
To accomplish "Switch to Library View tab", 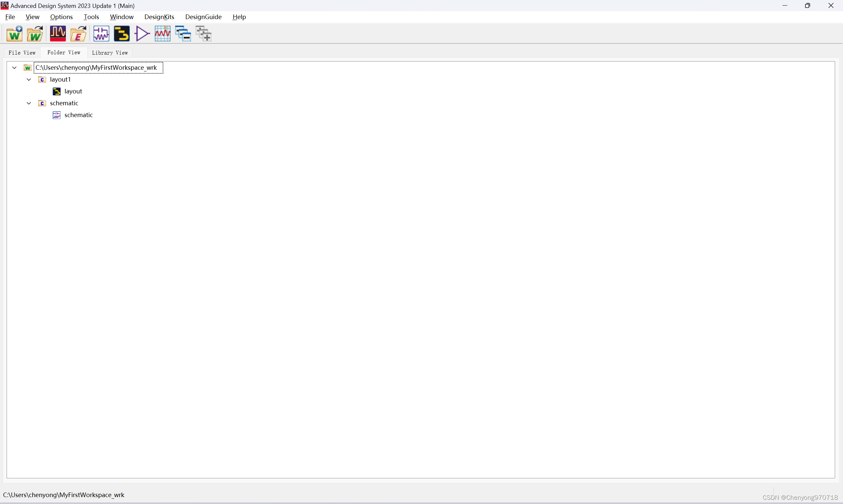I will (109, 52).
